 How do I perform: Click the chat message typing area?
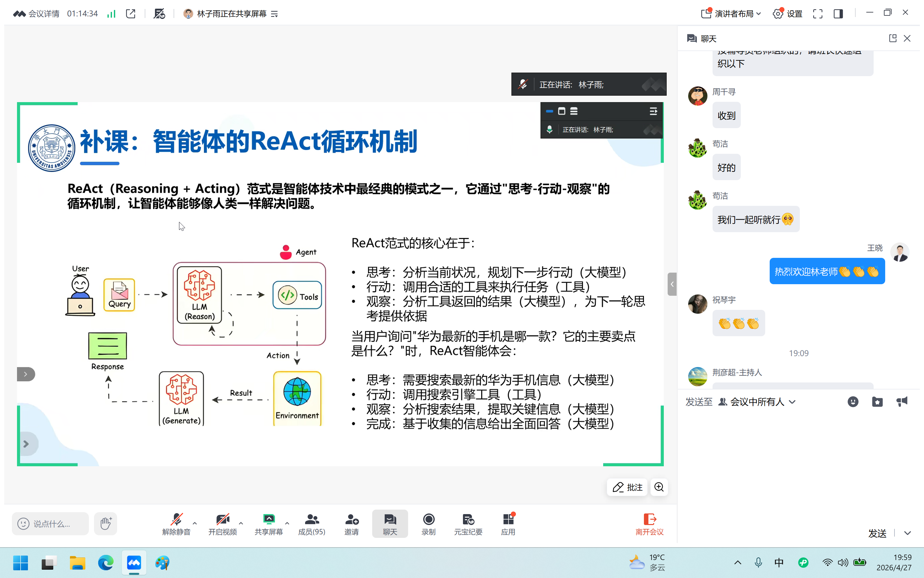click(x=799, y=466)
